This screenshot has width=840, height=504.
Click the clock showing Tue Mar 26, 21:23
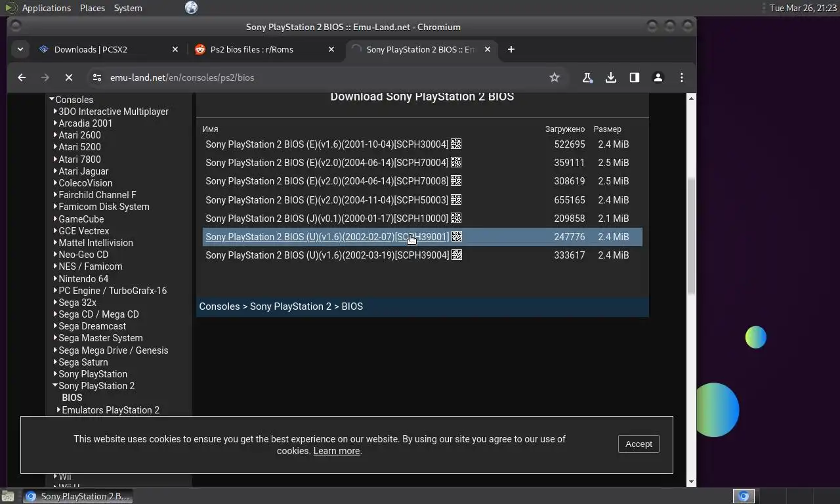803,8
